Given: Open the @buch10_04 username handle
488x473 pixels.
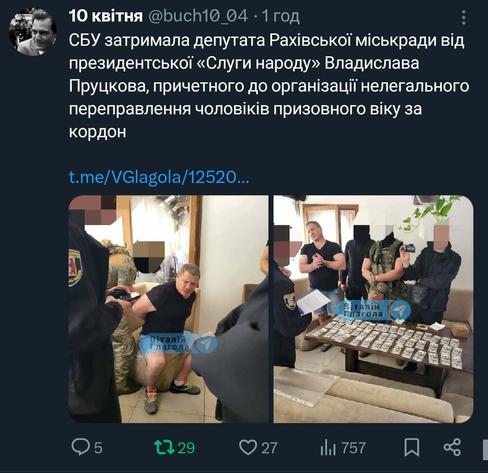Looking at the screenshot, I should pos(198,16).
